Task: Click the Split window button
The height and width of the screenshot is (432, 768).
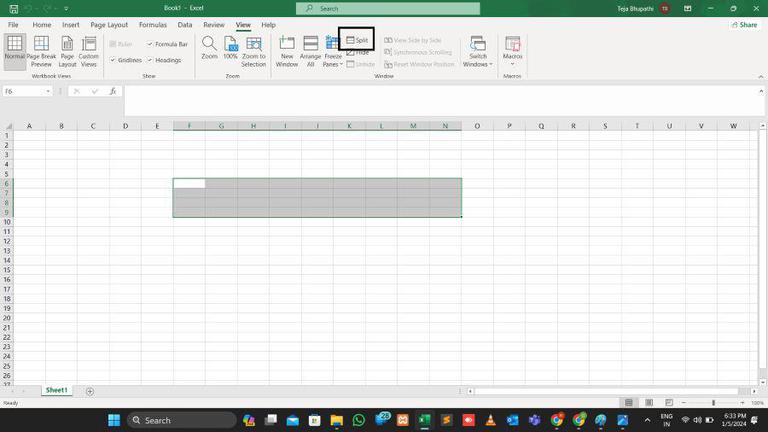Action: click(357, 40)
